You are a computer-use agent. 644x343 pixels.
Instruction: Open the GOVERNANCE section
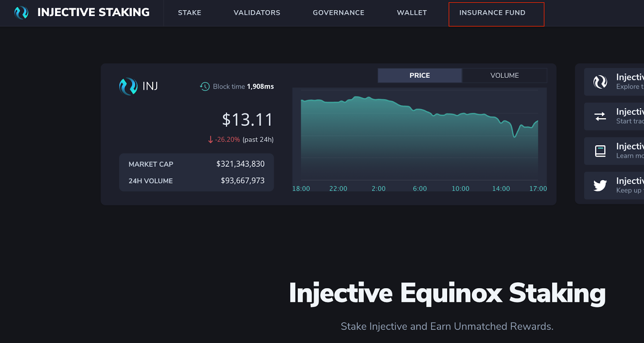pos(339,13)
